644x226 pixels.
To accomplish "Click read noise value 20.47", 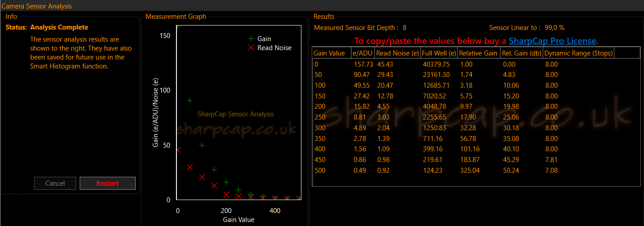I will point(385,85).
